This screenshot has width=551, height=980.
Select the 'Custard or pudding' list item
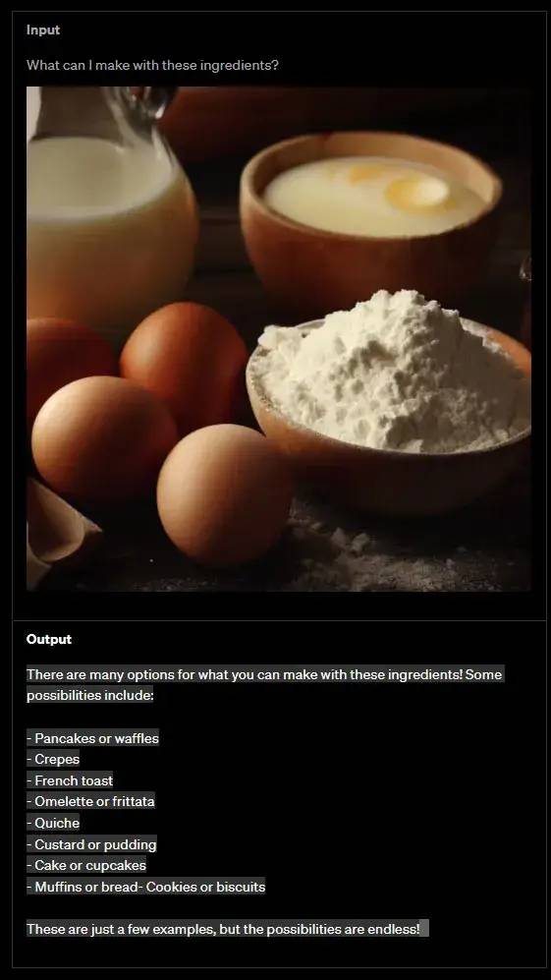coord(91,845)
